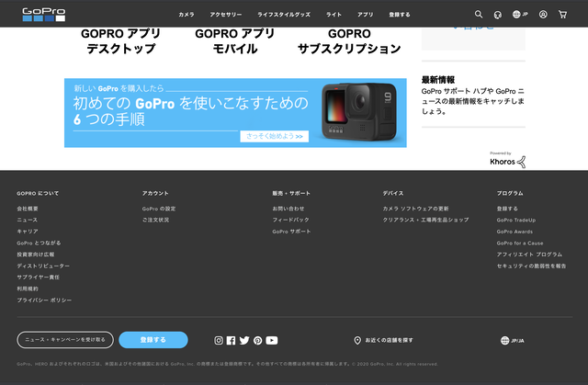The width and height of the screenshot is (588, 385).
Task: Click the さっそく始めよう button in banner
Action: tap(275, 136)
